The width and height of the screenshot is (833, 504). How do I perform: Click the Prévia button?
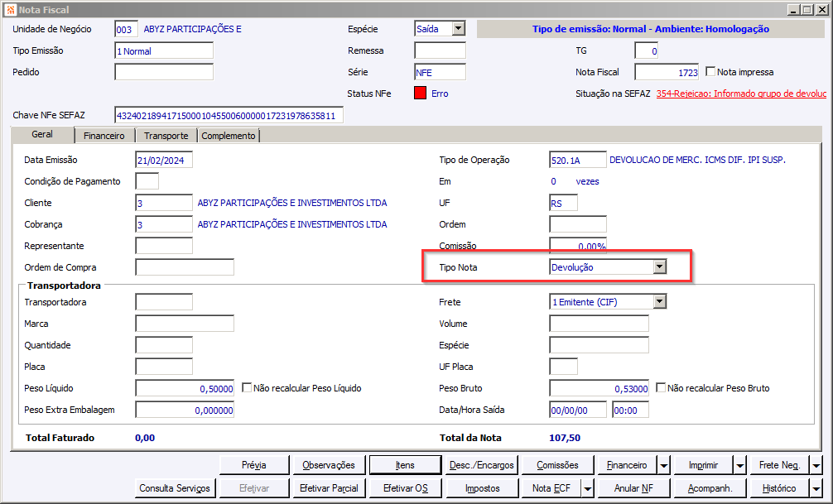[254, 465]
